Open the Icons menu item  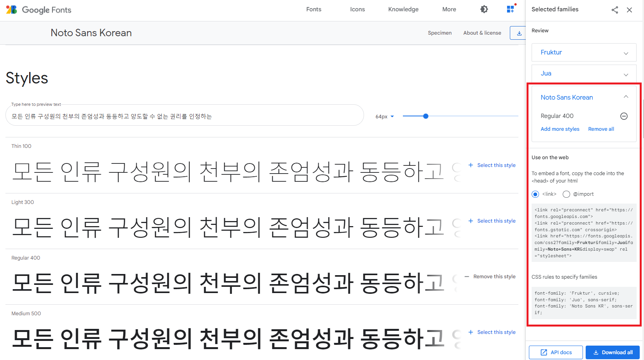click(x=357, y=9)
